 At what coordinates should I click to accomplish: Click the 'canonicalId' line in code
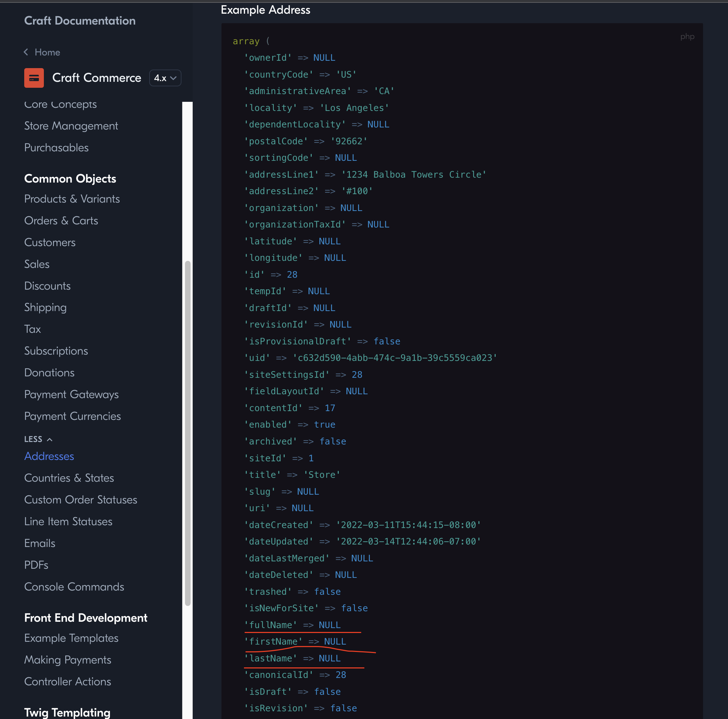click(x=295, y=675)
